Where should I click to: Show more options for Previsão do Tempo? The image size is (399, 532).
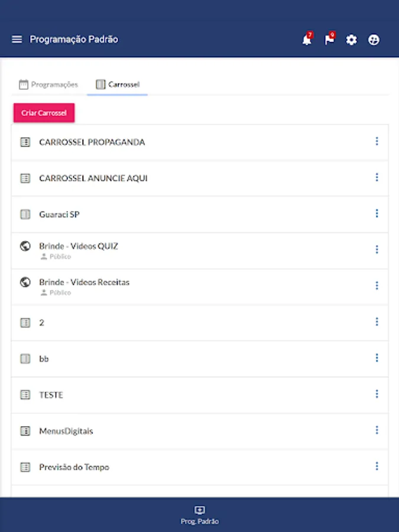tap(377, 466)
